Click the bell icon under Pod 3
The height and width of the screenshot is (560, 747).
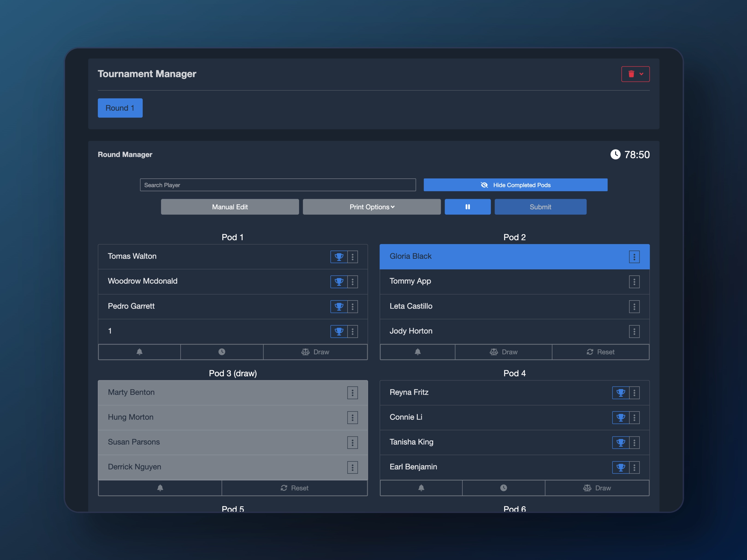pyautogui.click(x=160, y=488)
